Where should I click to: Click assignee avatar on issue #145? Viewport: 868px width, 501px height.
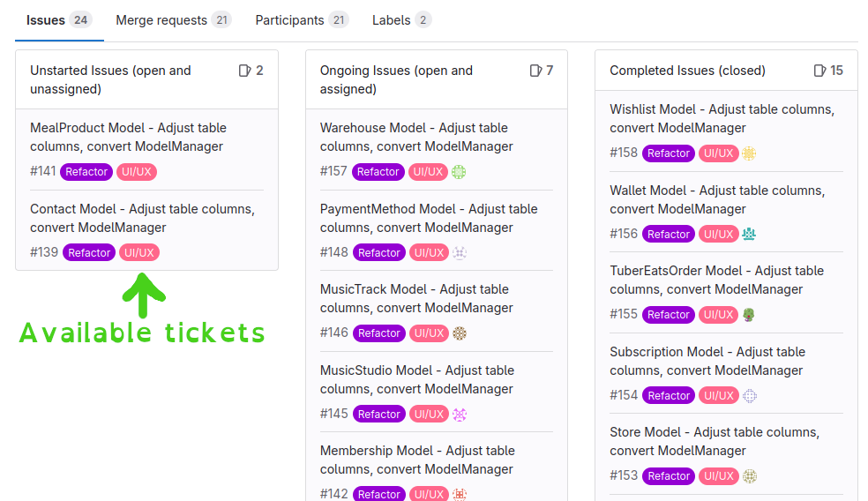(460, 415)
